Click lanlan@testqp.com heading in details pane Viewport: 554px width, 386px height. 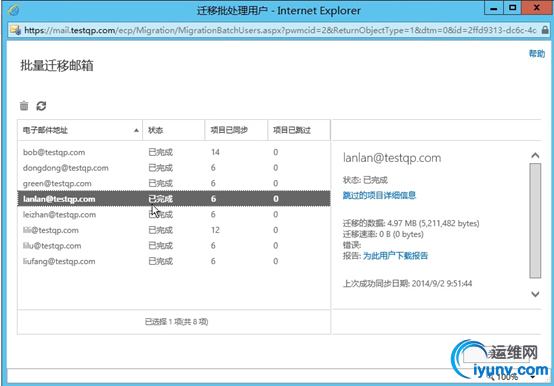coord(392,158)
